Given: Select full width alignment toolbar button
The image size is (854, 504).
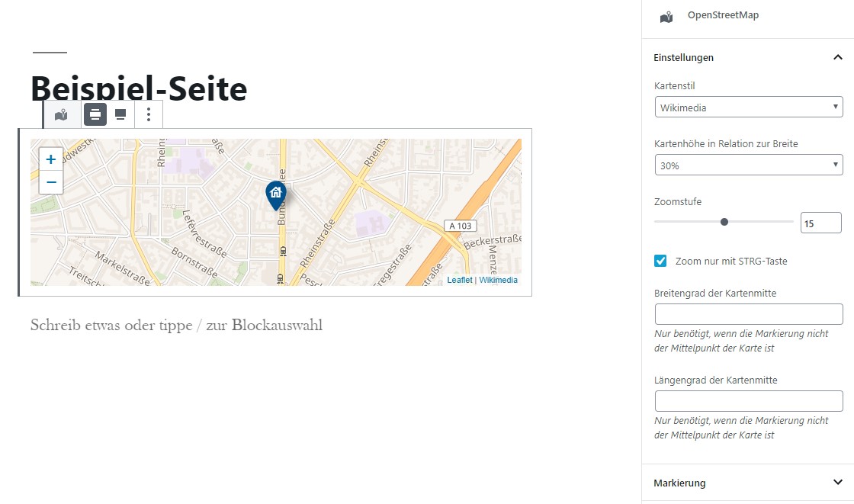Looking at the screenshot, I should [120, 114].
